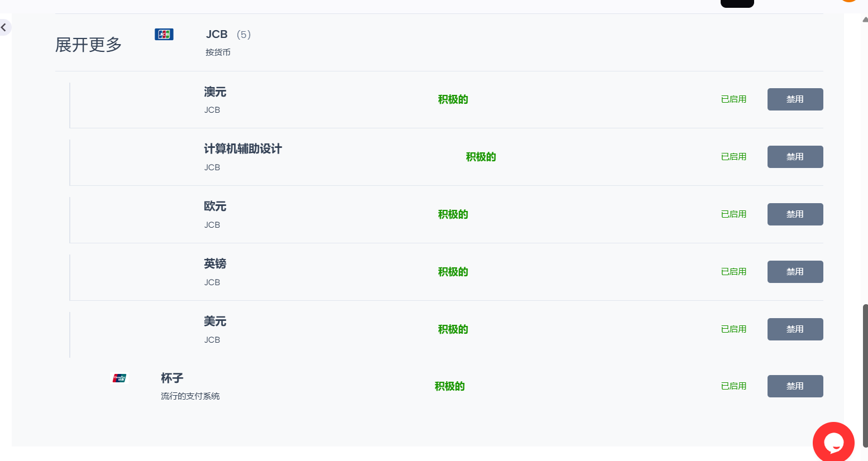Collapse the sidebar using the left chevron
Image resolution: width=868 pixels, height=461 pixels.
[x=4, y=27]
